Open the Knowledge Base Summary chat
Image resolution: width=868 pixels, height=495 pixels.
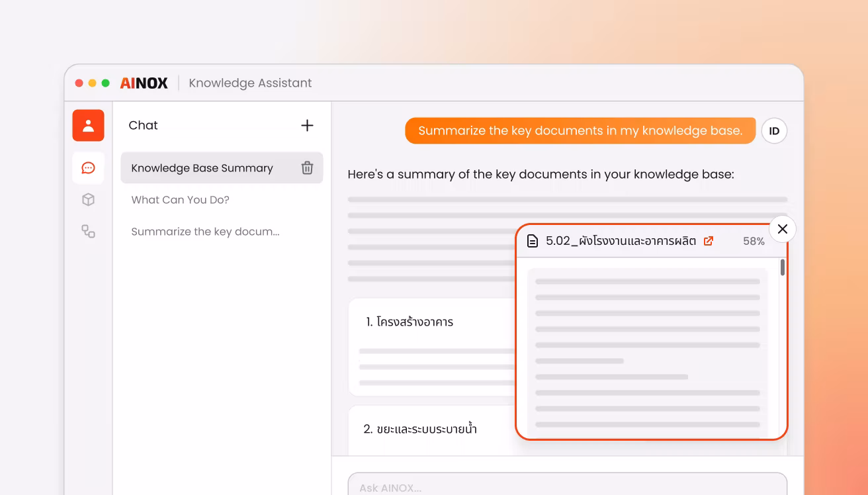coord(222,168)
